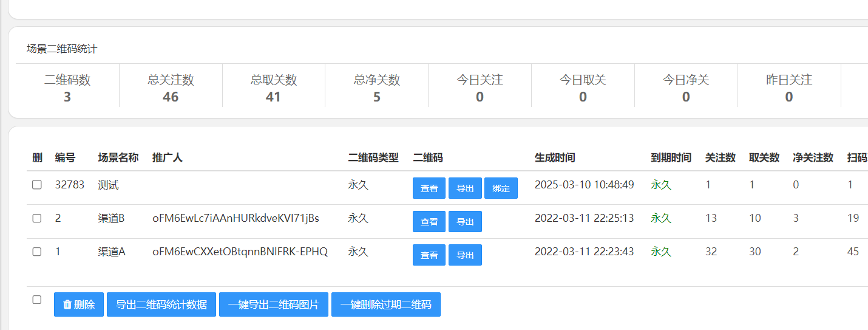Screen dimensions: 868x330
Task: View the QR code for 测试
Action: pos(429,188)
